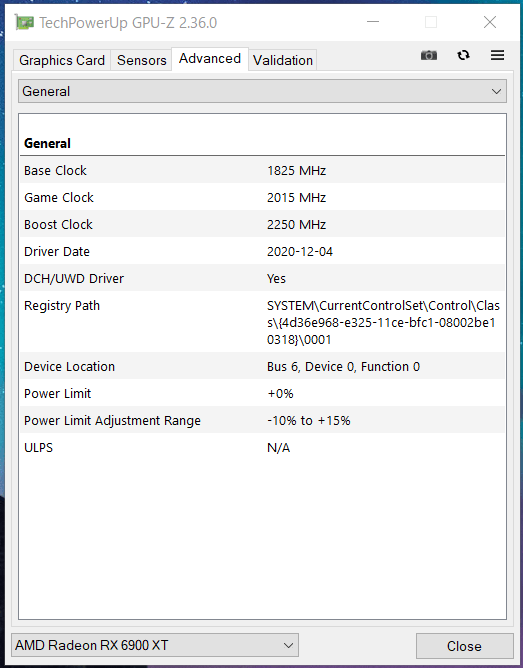Image resolution: width=523 pixels, height=668 pixels.
Task: Click the 2020-12-04 driver date value
Action: pos(300,251)
